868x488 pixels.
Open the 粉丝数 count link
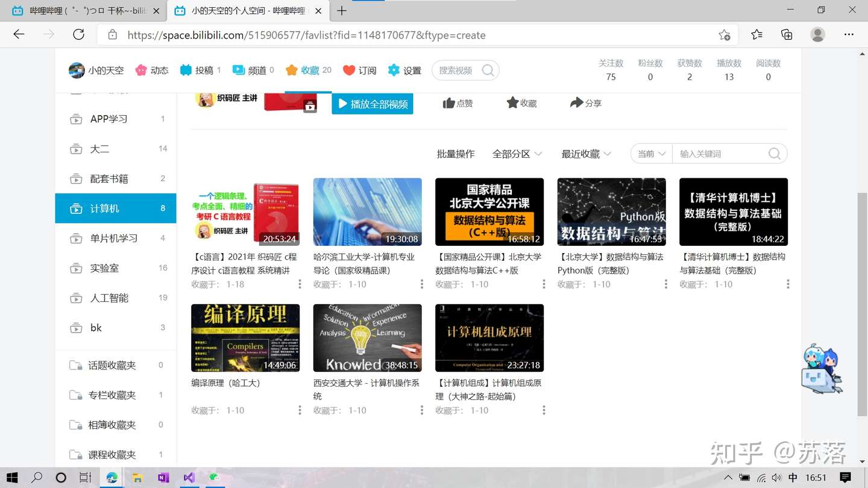(x=650, y=70)
